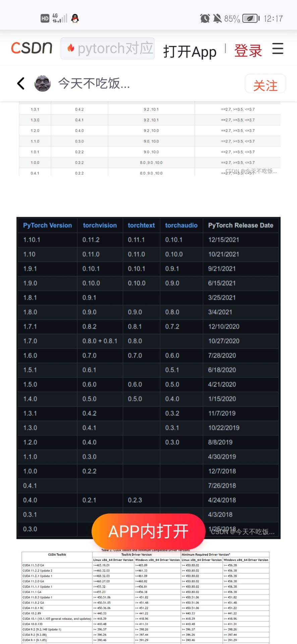Viewport: 297px width, 644px height.
Task: Select the 9.2 ,10.0 CUDA cell
Action: click(151, 131)
